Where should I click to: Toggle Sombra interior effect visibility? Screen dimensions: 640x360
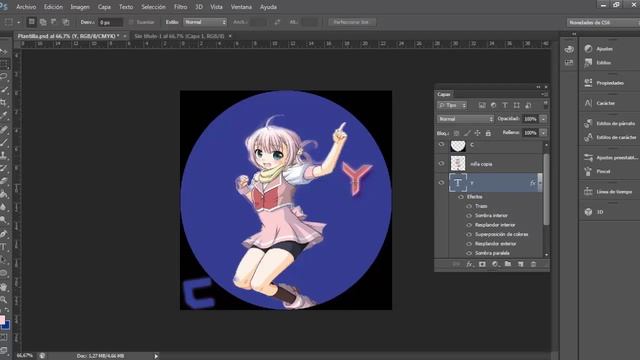tap(469, 216)
